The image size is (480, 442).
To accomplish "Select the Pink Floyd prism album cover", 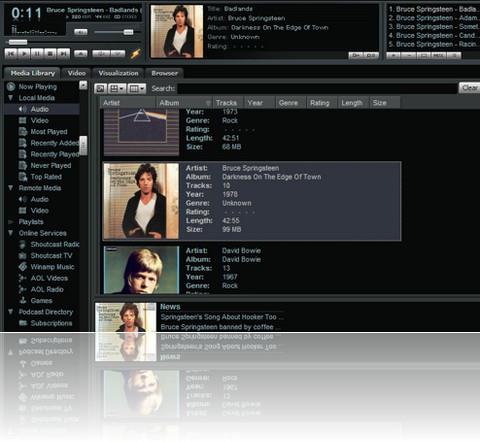I will coord(141,132).
